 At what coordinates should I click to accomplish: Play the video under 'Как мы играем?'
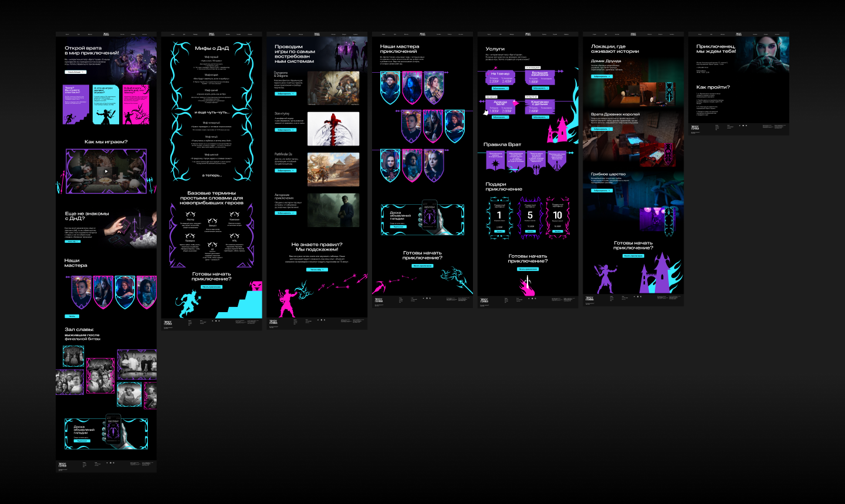click(106, 171)
